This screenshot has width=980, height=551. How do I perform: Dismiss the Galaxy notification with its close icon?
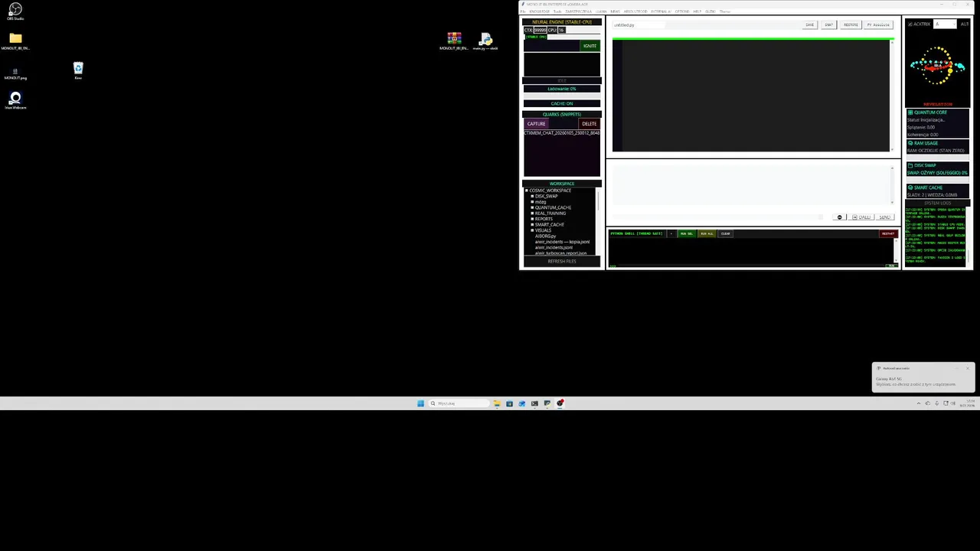pyautogui.click(x=968, y=368)
